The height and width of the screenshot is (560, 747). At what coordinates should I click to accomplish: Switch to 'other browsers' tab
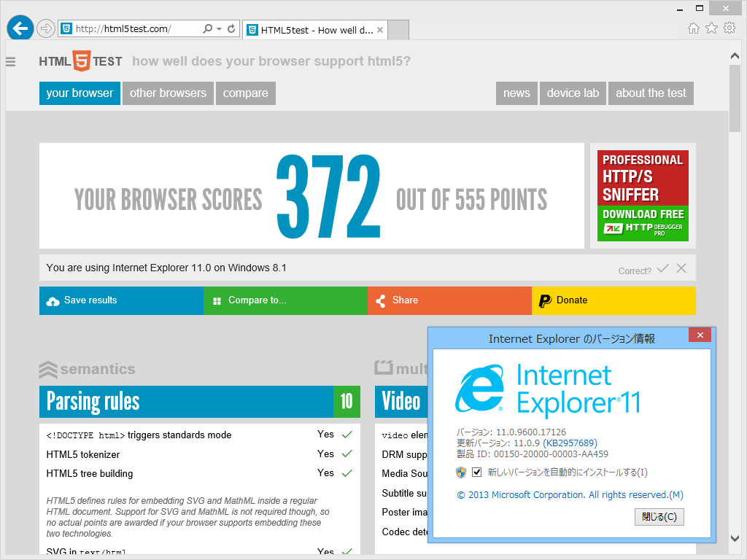(x=168, y=93)
